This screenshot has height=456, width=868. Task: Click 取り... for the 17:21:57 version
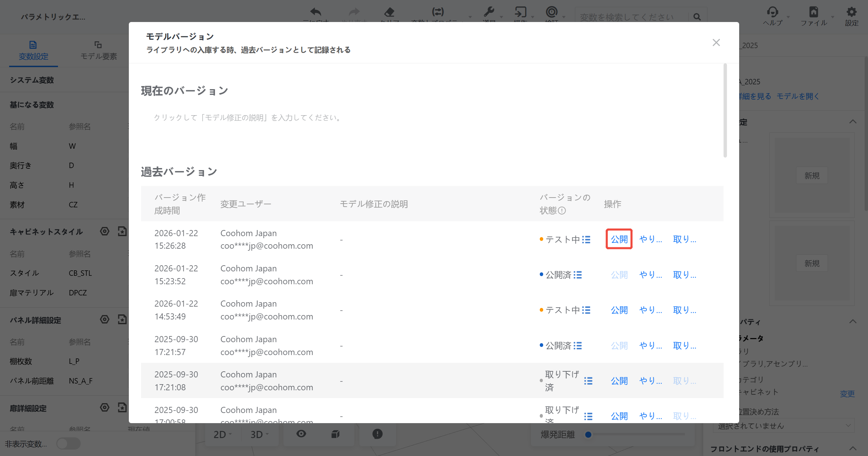[x=685, y=346]
